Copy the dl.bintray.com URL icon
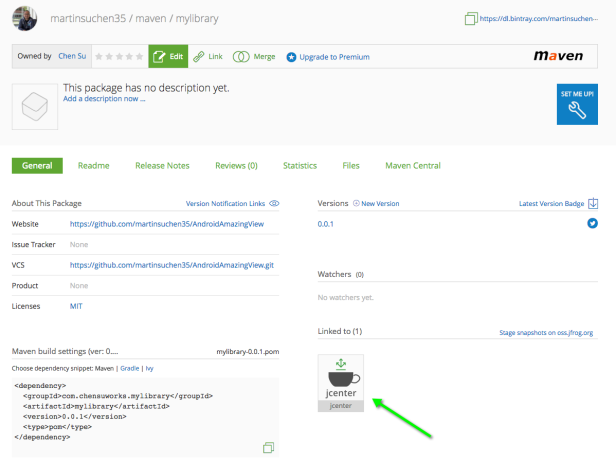Image resolution: width=616 pixels, height=464 pixels. point(471,18)
